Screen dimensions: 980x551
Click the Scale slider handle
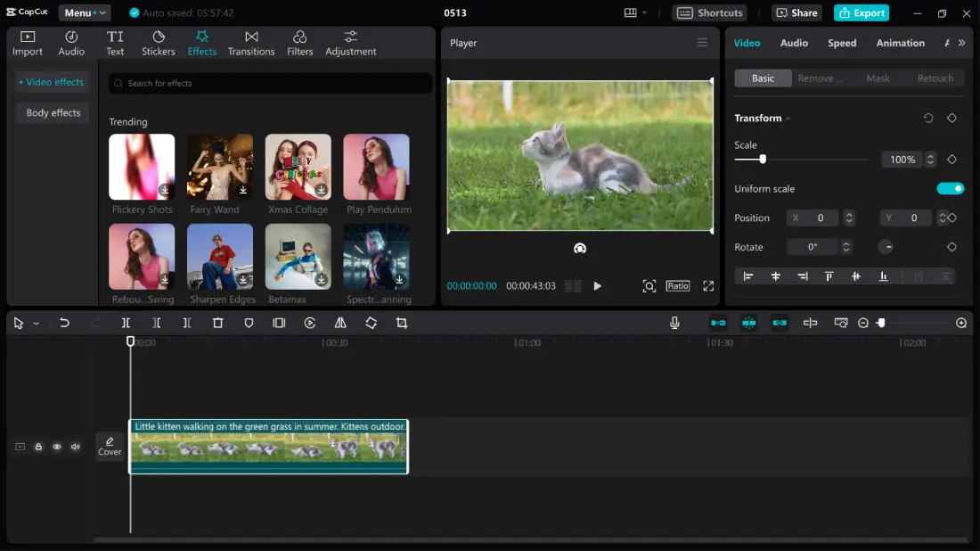[x=763, y=160]
